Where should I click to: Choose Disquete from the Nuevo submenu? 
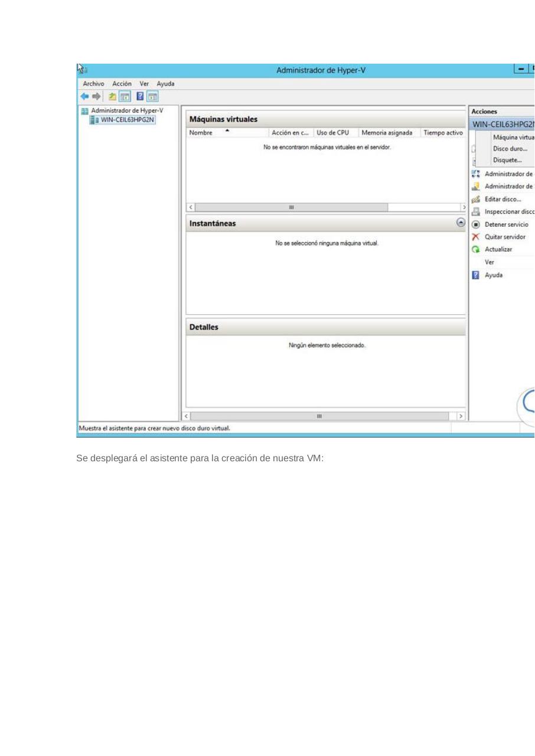pyautogui.click(x=507, y=159)
